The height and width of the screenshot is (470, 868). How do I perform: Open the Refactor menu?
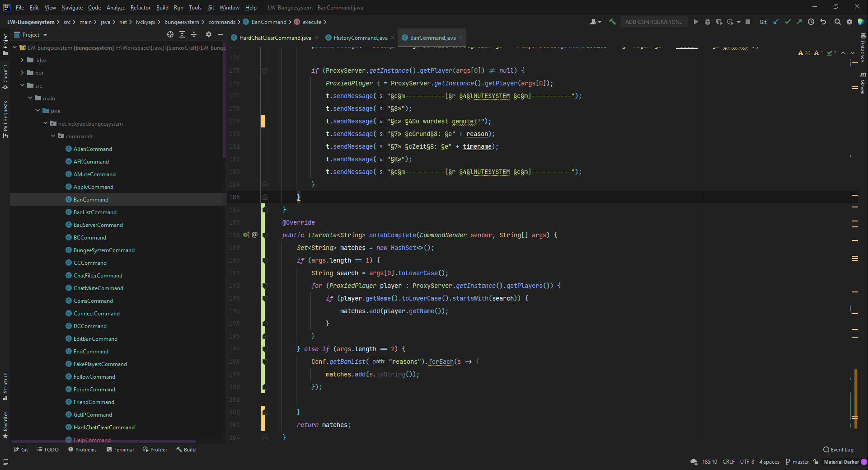[x=140, y=8]
